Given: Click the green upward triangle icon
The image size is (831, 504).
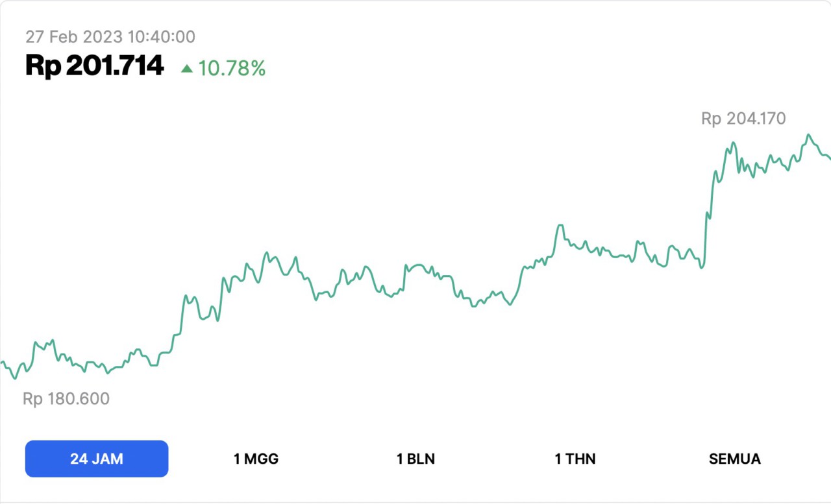Looking at the screenshot, I should 187,68.
